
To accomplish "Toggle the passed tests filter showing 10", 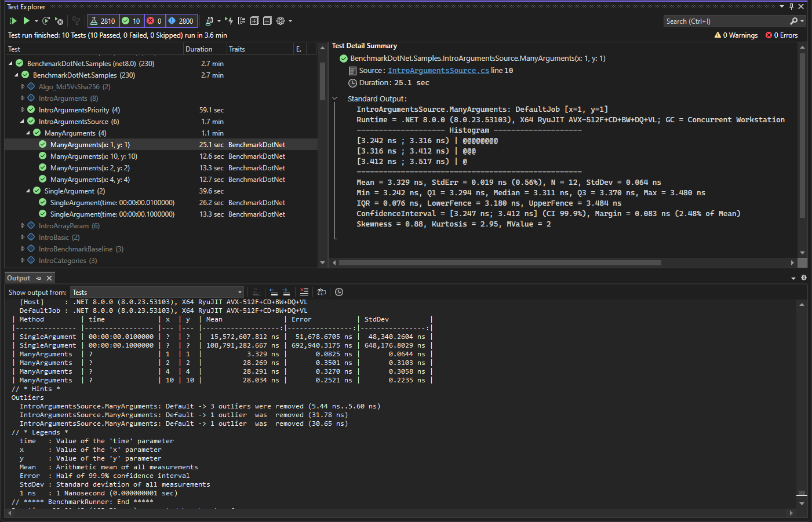I will pyautogui.click(x=131, y=21).
